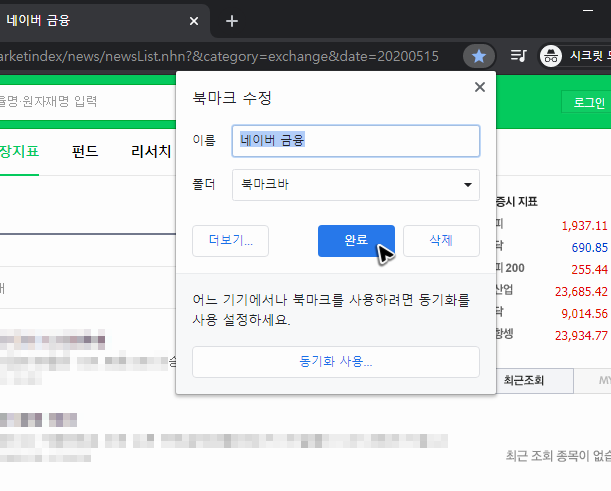The height and width of the screenshot is (491, 611).
Task: Click the 1,937.11 index value
Action: pyautogui.click(x=584, y=226)
